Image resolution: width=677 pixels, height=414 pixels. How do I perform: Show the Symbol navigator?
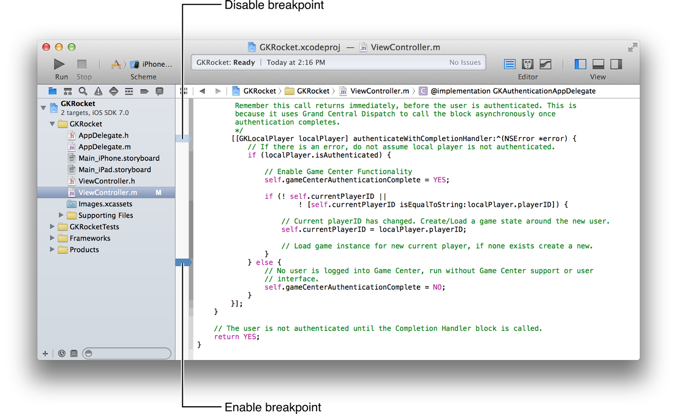(67, 91)
